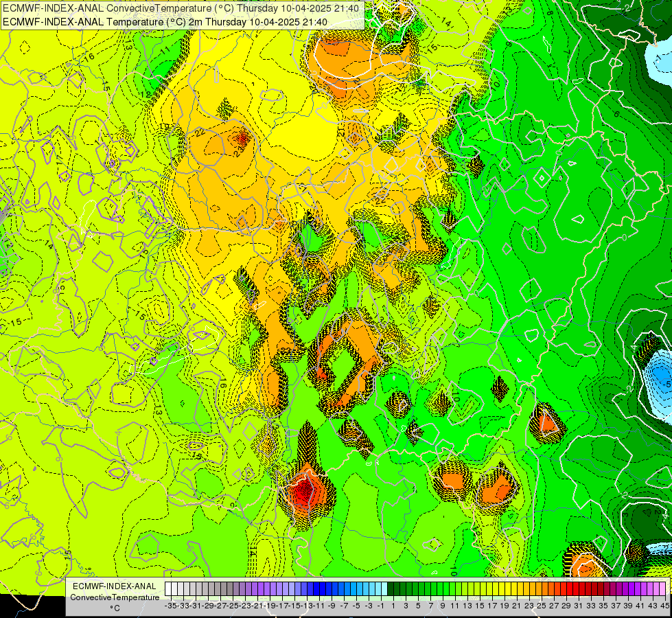Click the Temperature 2m title line
The width and height of the screenshot is (672, 618).
click(165, 22)
